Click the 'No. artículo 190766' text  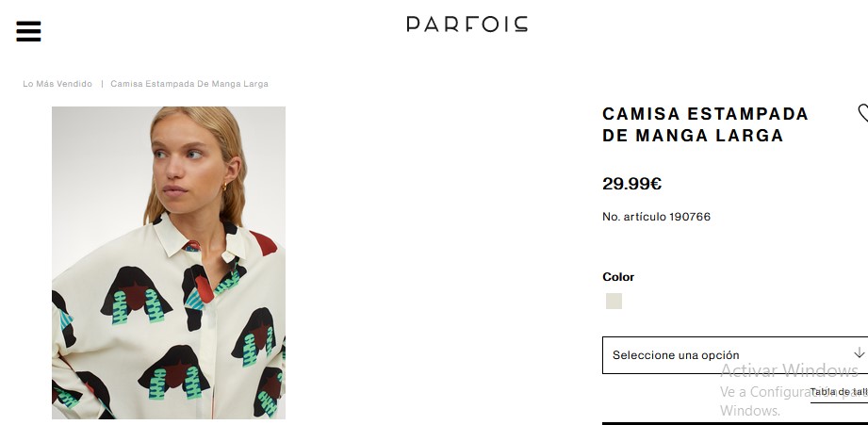click(x=656, y=217)
